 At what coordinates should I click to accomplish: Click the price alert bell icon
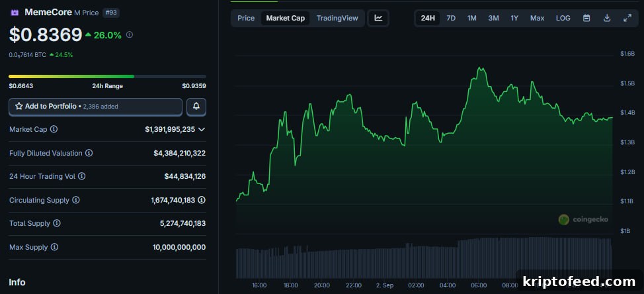(x=196, y=107)
